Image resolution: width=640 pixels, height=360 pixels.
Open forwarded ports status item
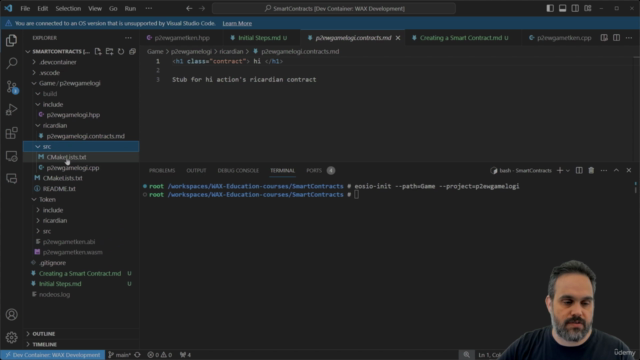[x=185, y=355]
